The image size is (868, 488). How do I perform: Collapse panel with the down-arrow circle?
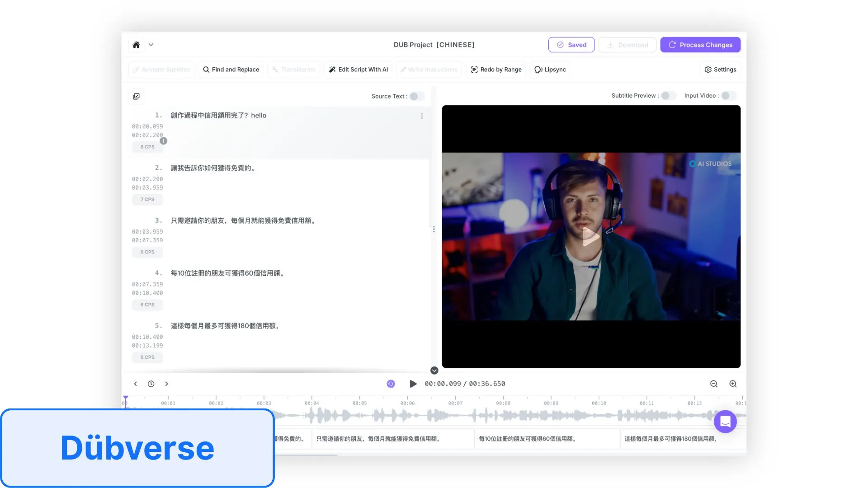[x=434, y=371]
